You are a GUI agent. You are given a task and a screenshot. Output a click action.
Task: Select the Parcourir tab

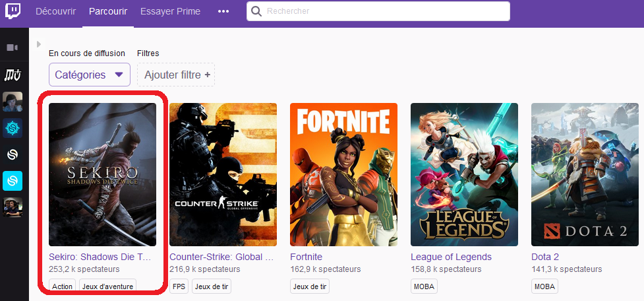[108, 11]
